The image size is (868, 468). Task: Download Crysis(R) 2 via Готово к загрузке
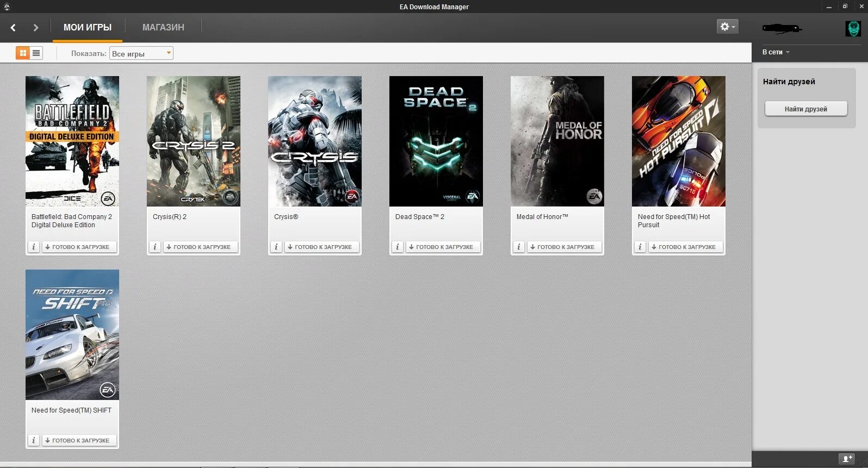200,247
